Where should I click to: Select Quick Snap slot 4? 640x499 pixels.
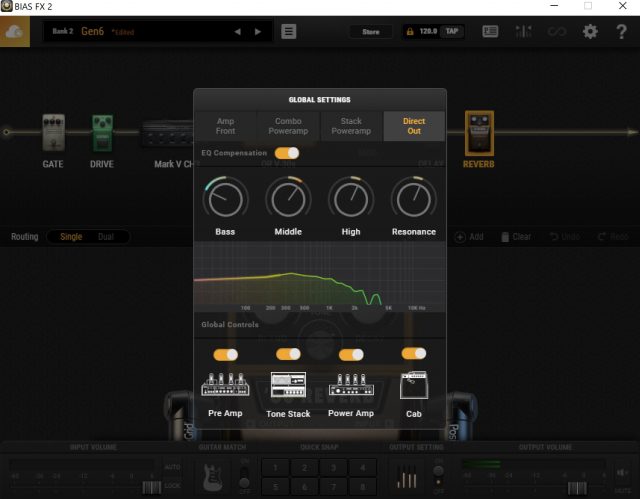click(x=362, y=468)
